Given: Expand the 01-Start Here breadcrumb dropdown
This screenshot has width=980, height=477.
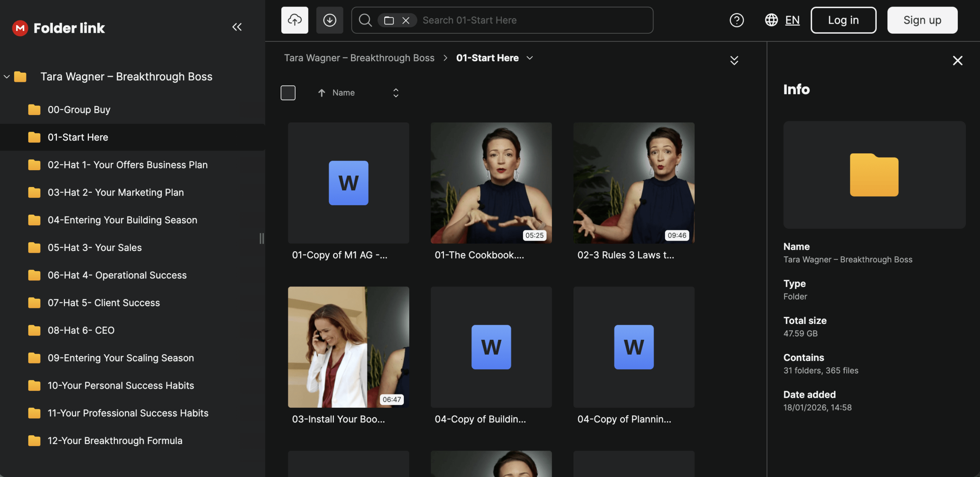Looking at the screenshot, I should click(529, 58).
